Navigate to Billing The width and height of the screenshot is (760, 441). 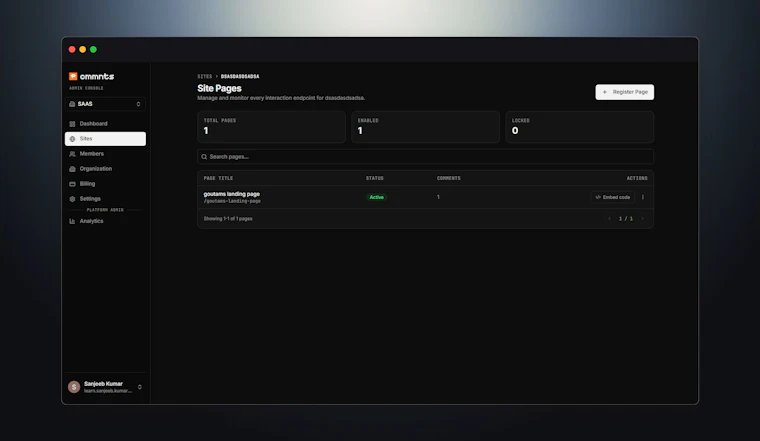(x=105, y=184)
